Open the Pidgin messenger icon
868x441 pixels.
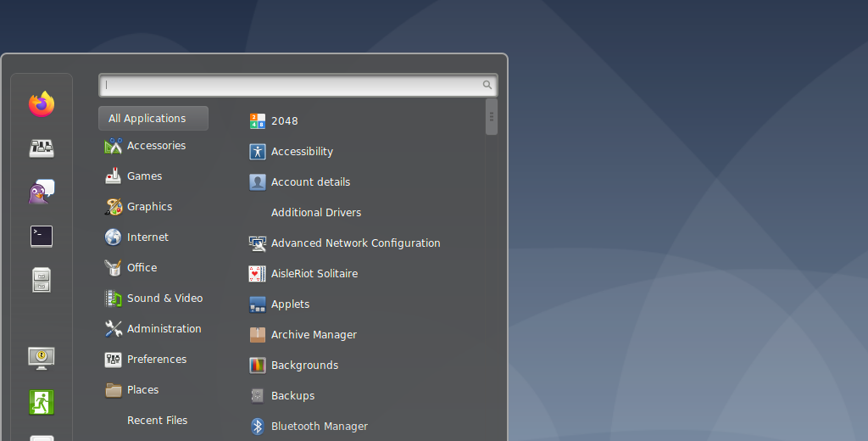[42, 193]
